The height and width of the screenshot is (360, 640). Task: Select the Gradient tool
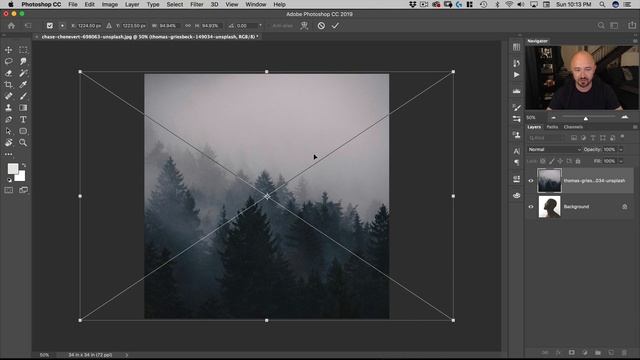point(23,108)
